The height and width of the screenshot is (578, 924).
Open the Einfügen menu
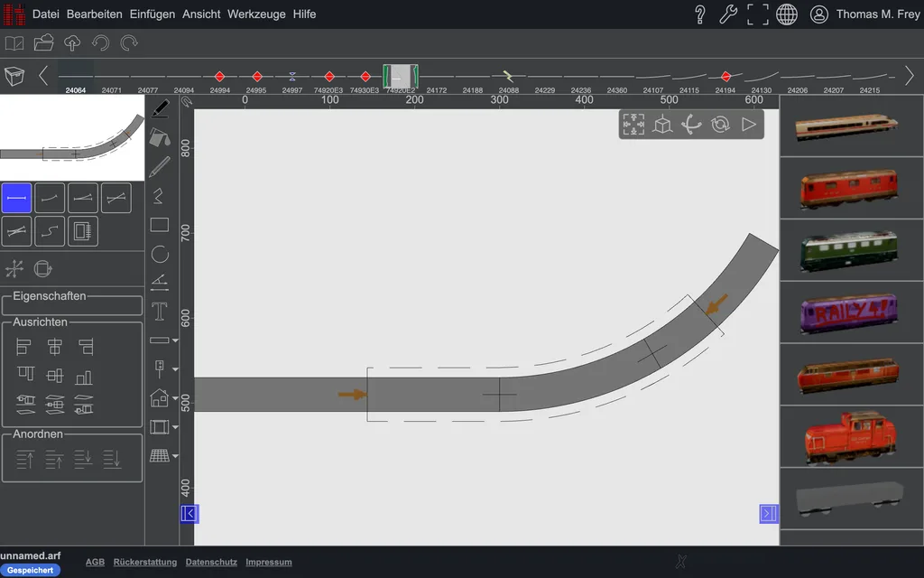pos(152,14)
